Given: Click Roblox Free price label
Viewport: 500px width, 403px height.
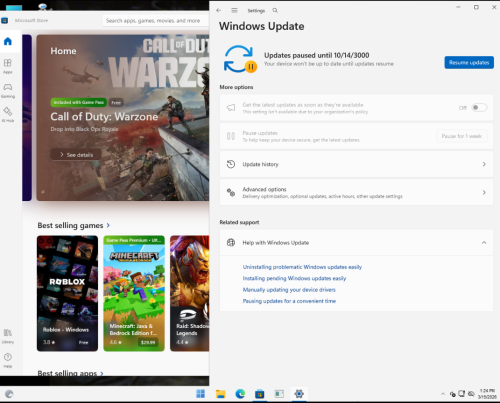Looking at the screenshot, I should 84,342.
